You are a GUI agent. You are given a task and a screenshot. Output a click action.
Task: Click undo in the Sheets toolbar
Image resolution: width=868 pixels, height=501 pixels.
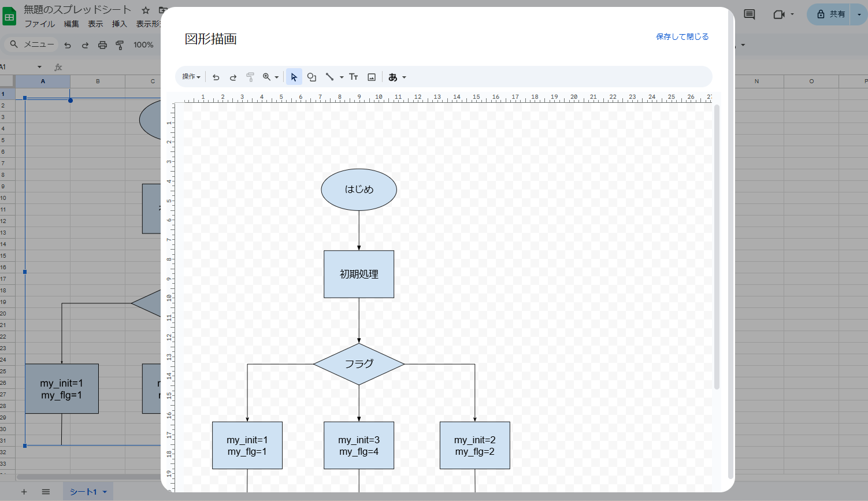tap(68, 45)
